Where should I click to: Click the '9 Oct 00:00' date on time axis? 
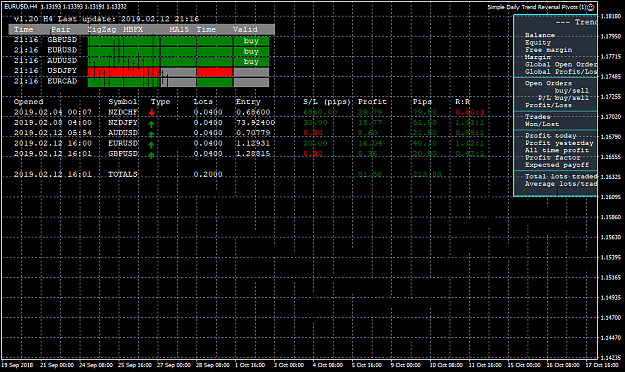click(406, 365)
